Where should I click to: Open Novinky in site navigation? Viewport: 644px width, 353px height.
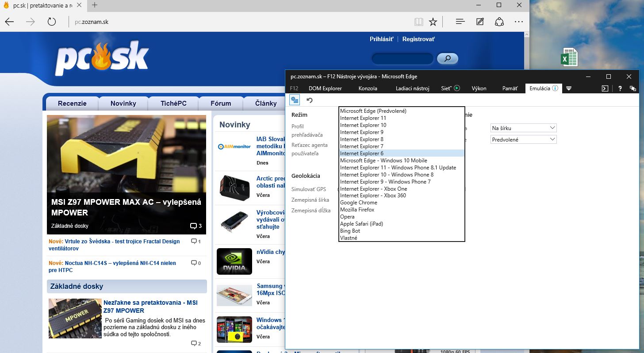[x=123, y=104]
